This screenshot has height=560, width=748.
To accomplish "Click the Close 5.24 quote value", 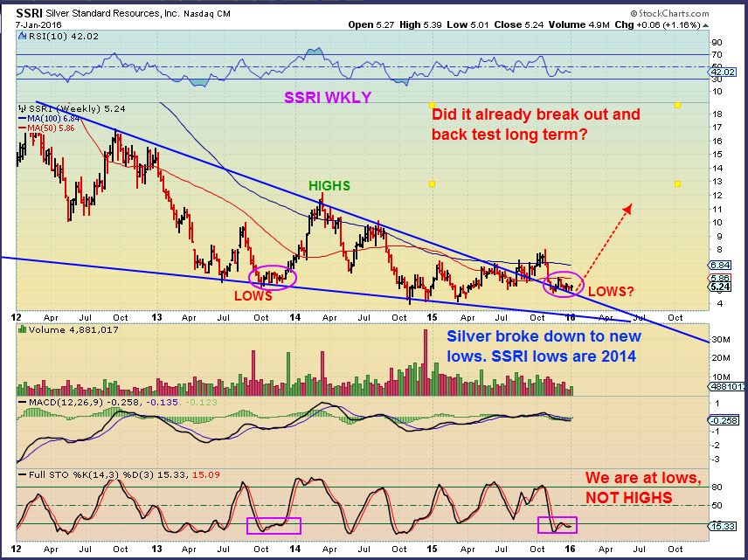I will (519, 24).
